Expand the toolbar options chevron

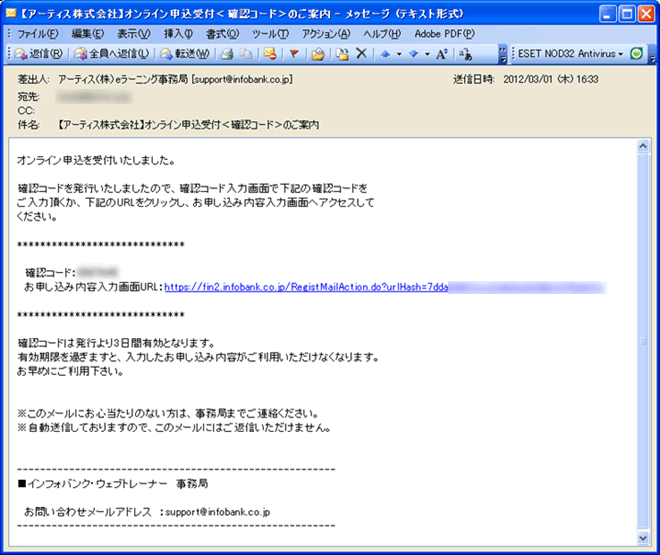tap(503, 54)
